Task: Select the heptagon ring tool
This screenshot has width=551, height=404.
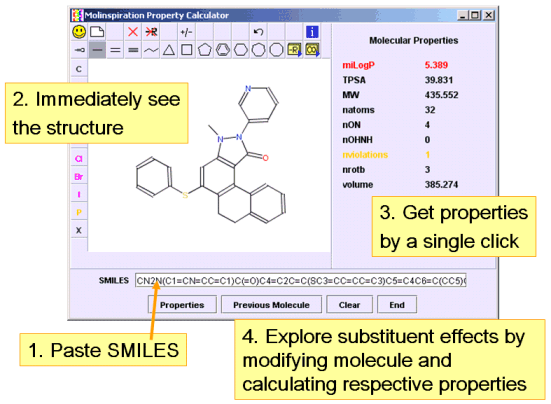Action: [259, 50]
